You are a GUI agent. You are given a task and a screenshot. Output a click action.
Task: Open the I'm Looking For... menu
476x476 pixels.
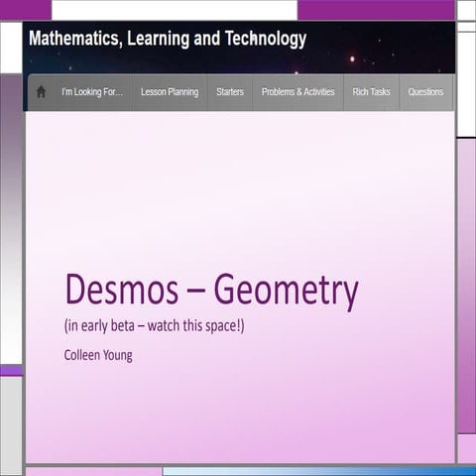pos(92,92)
